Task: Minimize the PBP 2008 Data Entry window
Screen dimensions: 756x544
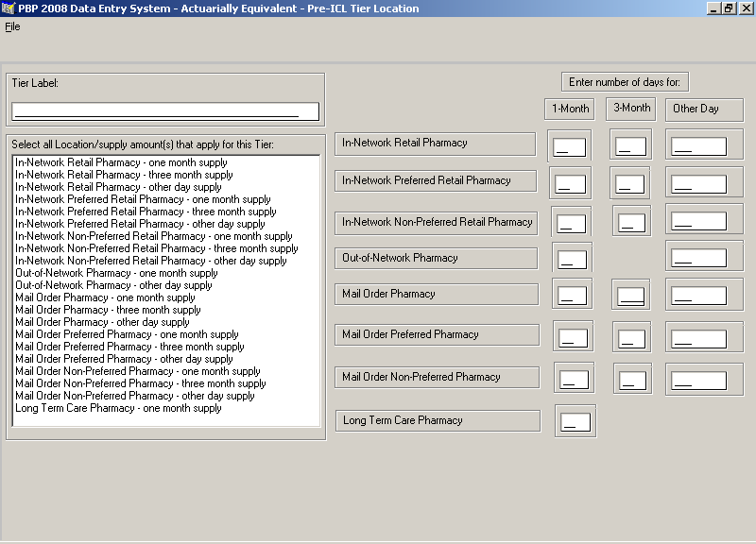Action: tap(713, 8)
